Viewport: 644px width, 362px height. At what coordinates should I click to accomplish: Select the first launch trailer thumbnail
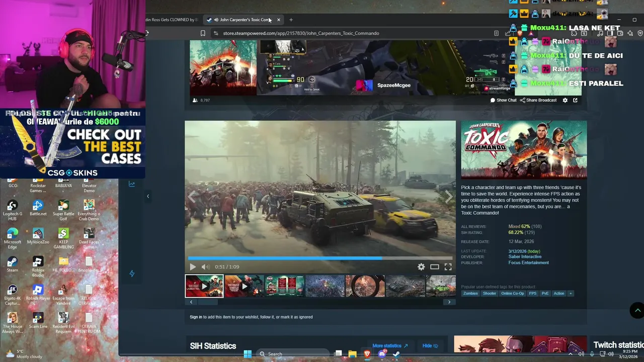point(204,286)
